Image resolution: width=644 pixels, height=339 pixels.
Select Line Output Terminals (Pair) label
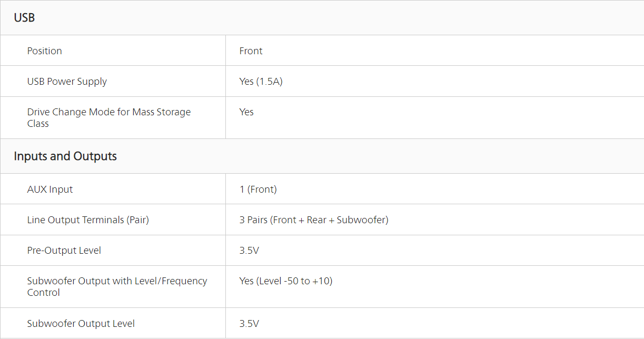(88, 220)
